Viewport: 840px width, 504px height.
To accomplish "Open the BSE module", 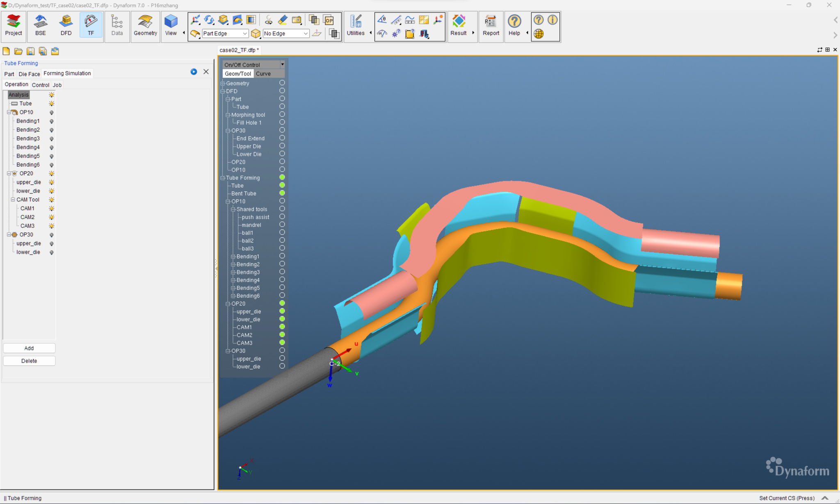I will click(x=40, y=25).
